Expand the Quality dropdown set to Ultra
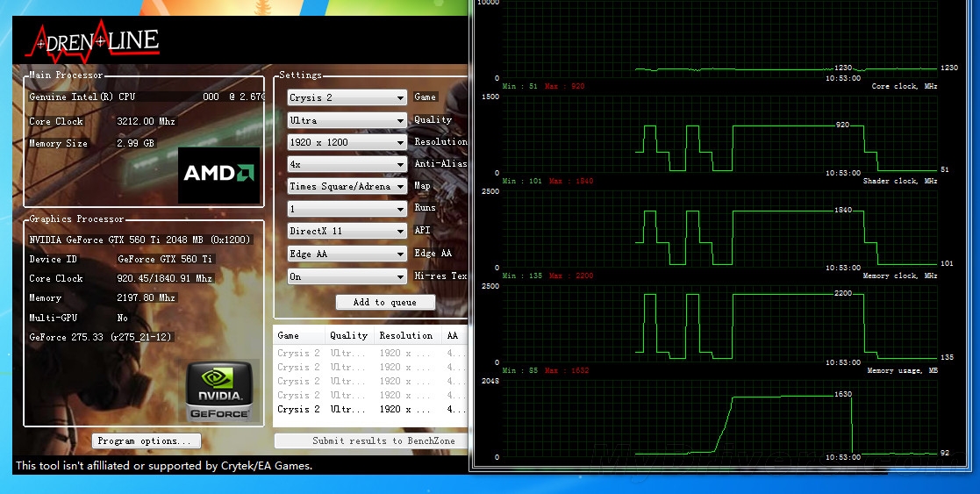Image resolution: width=980 pixels, height=494 pixels. pos(347,120)
